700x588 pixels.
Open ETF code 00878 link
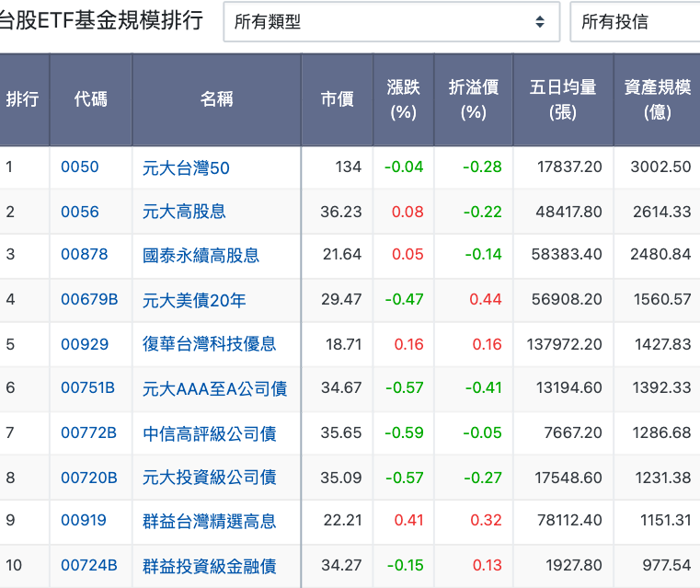(x=85, y=255)
